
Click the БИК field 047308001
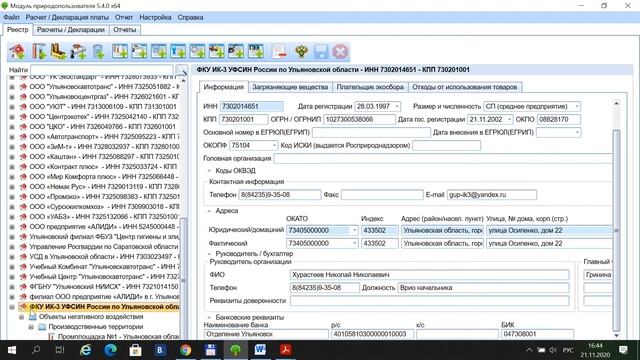[537, 334]
